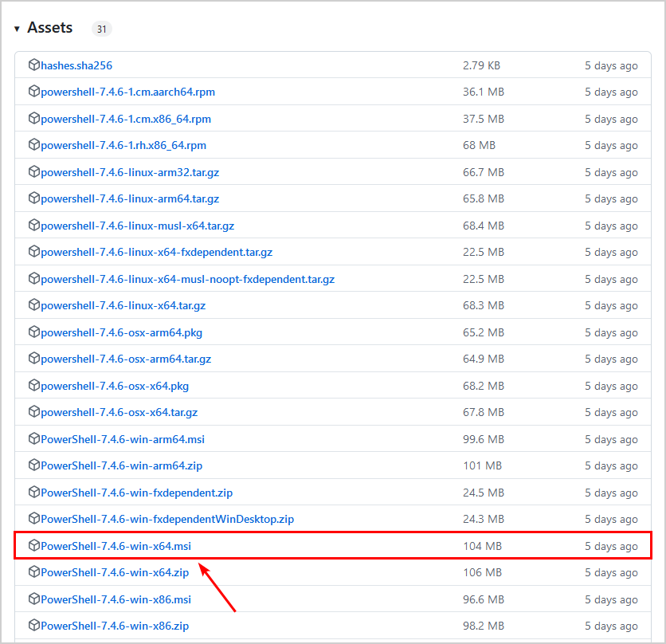Download PowerShell-7.4.6-win-x86.zip

click(115, 626)
